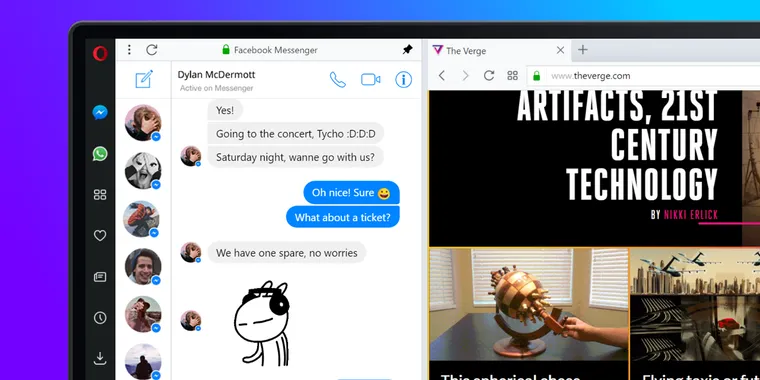The image size is (760, 380).
Task: Start video call with Dylan McDermott
Action: pos(370,79)
